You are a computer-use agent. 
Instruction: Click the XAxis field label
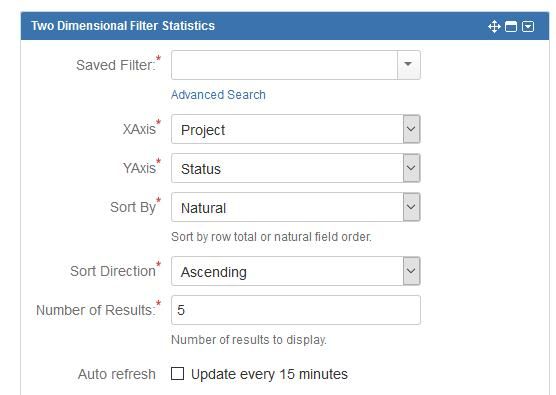pyautogui.click(x=139, y=129)
